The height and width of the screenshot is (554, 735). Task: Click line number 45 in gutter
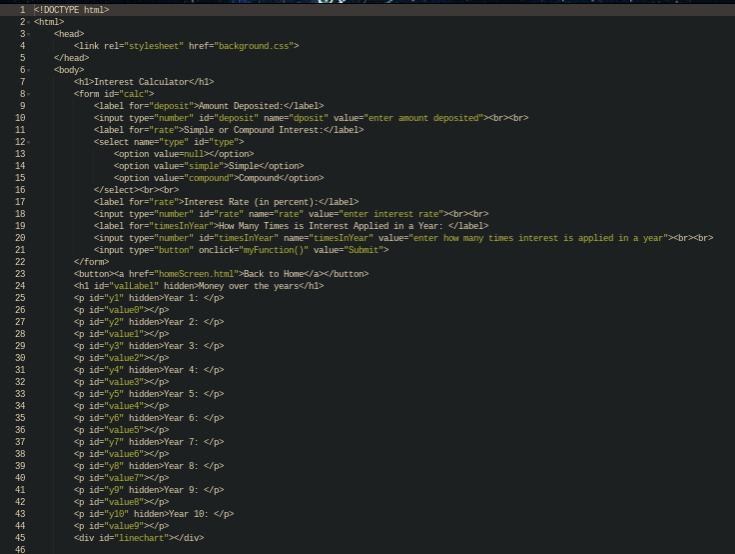click(x=20, y=538)
